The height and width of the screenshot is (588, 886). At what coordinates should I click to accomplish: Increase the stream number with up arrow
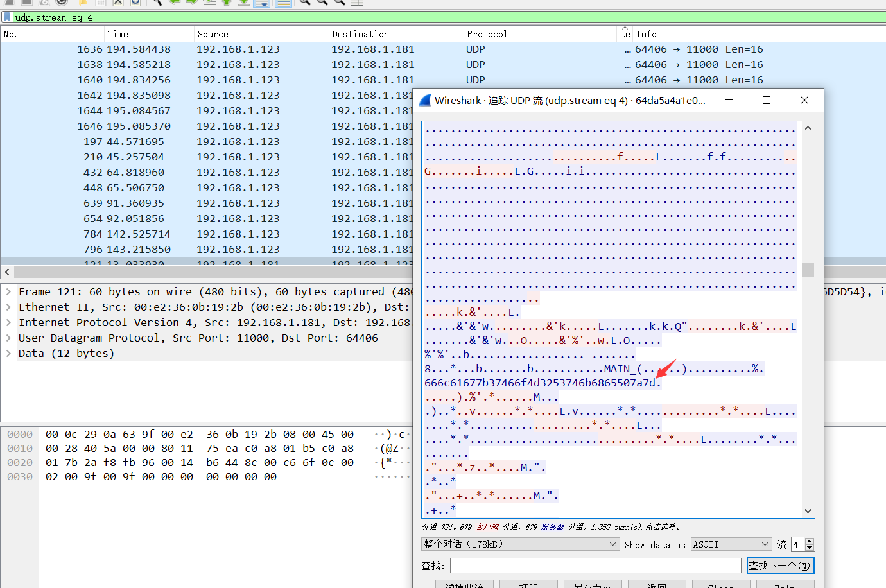click(x=810, y=541)
